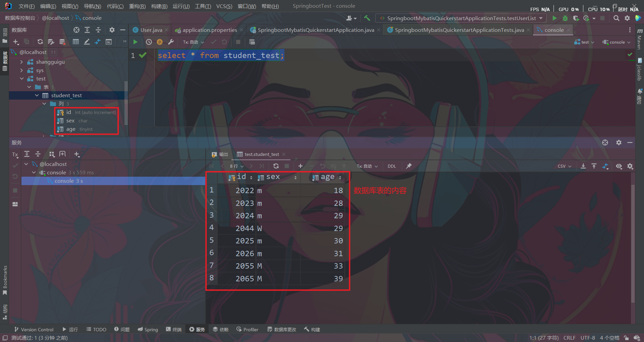Viewport: 644px width, 342px height.
Task: Expand the shangguigu schema node
Action: (x=21, y=62)
